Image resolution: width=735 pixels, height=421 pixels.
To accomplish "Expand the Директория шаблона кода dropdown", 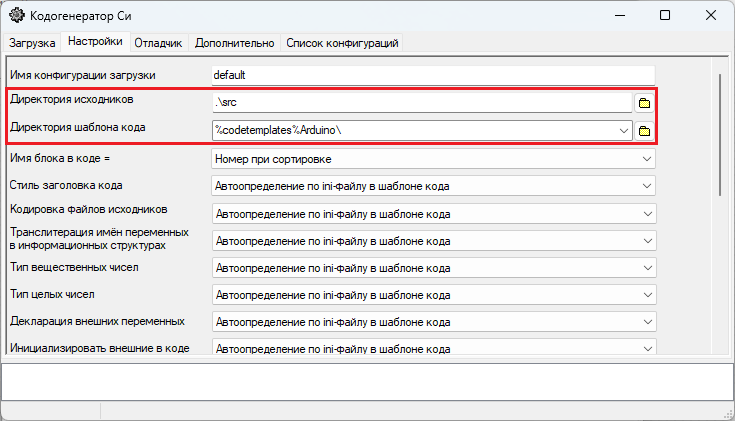I will (624, 131).
